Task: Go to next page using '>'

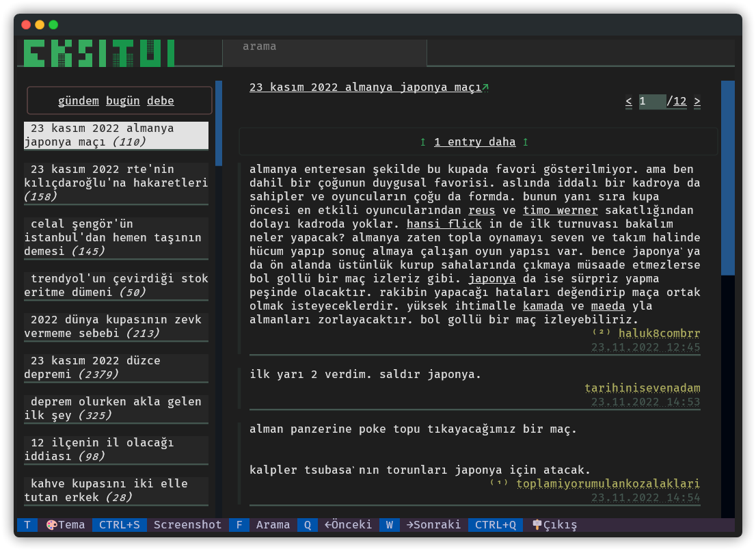Action: (x=697, y=101)
